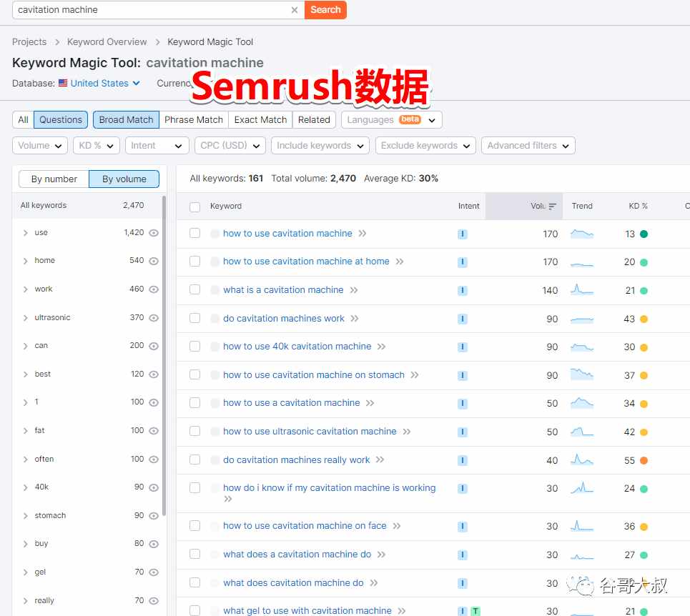Click the green KD dot for KD 13
Screen dimensions: 690x616
[644, 234]
